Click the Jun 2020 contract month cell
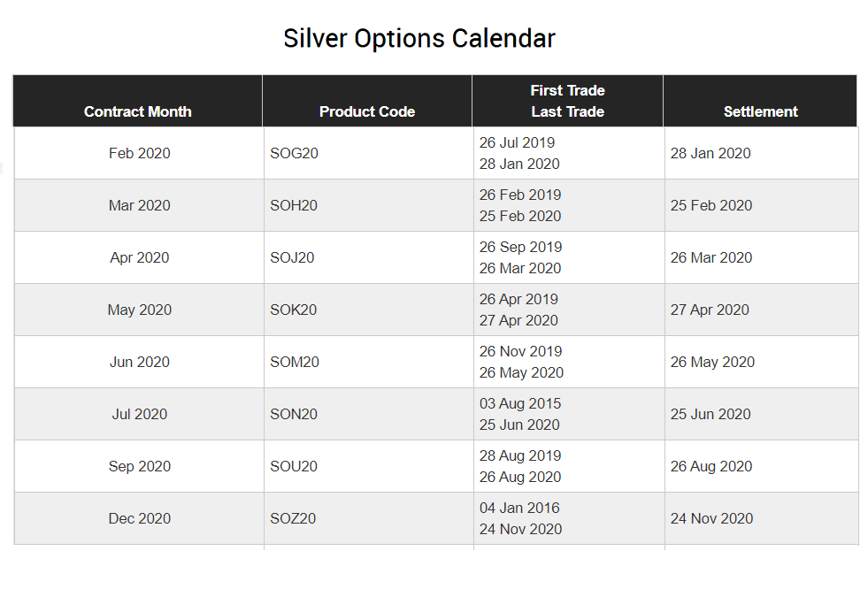Viewport: 868px width, 612px height. tap(139, 362)
